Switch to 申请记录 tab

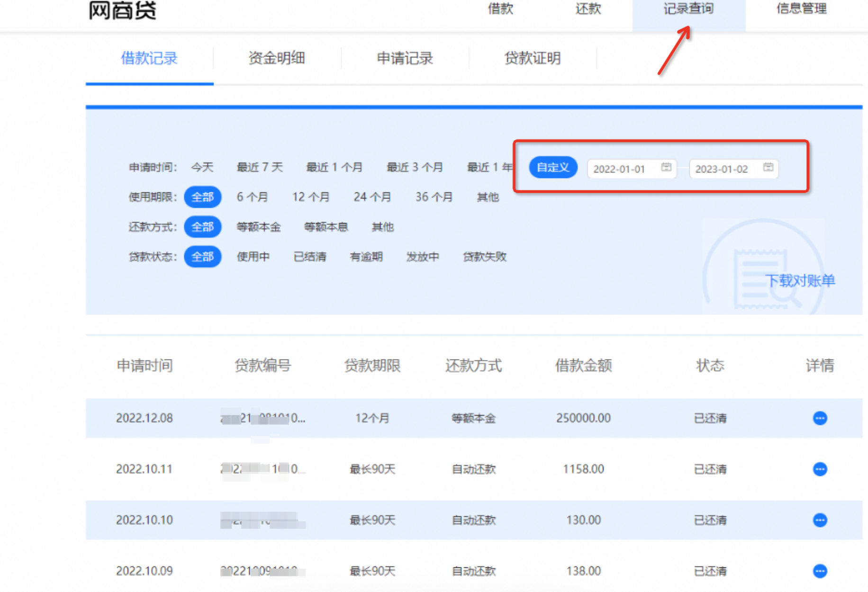405,58
